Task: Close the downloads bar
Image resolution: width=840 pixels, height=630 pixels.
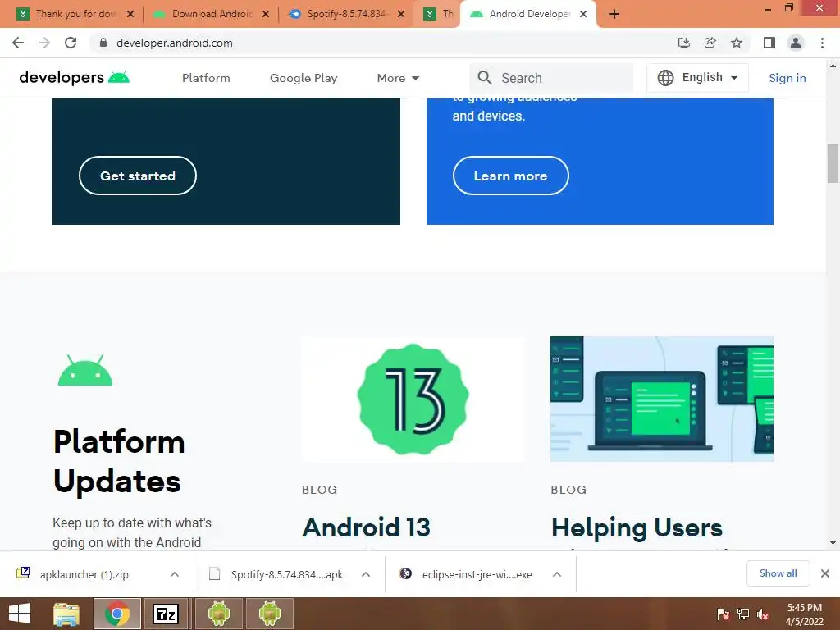Action: click(x=825, y=573)
